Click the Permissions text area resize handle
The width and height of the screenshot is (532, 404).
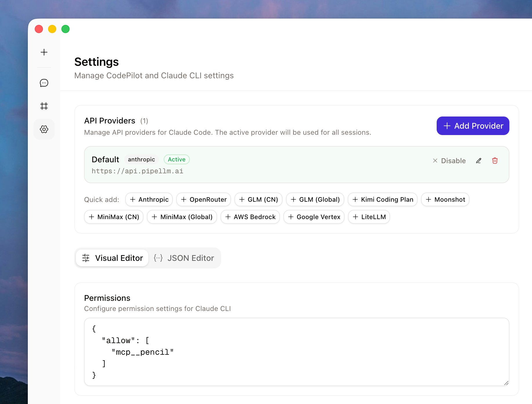[506, 383]
